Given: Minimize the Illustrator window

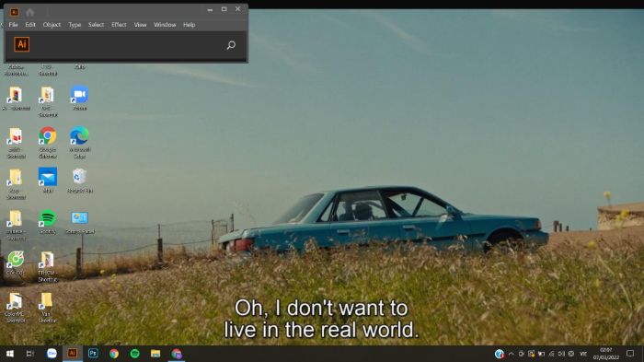Looking at the screenshot, I should point(210,9).
